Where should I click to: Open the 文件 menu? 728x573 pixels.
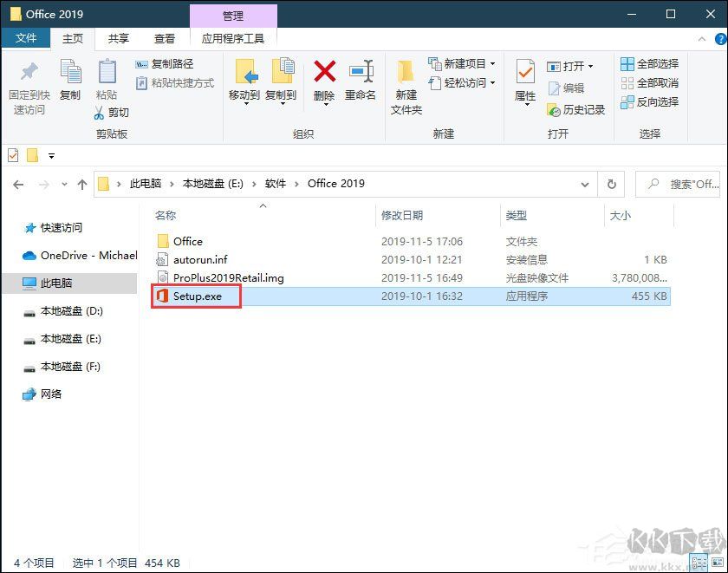tap(26, 38)
